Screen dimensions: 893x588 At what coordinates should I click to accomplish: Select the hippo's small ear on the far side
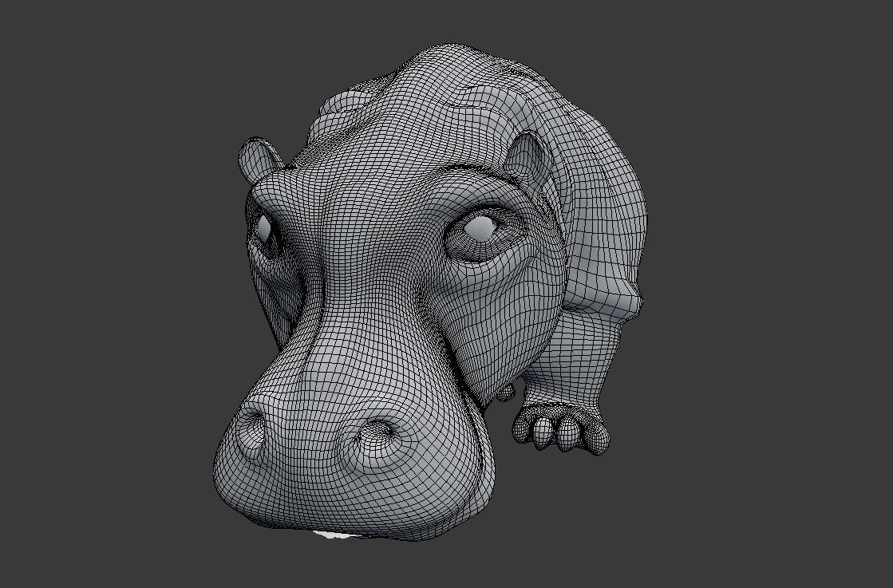pos(259,159)
